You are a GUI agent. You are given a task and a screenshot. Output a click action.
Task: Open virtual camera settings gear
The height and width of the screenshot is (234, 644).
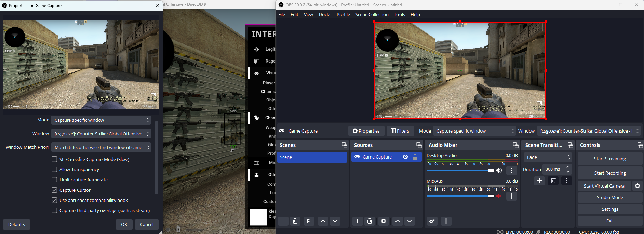point(638,186)
